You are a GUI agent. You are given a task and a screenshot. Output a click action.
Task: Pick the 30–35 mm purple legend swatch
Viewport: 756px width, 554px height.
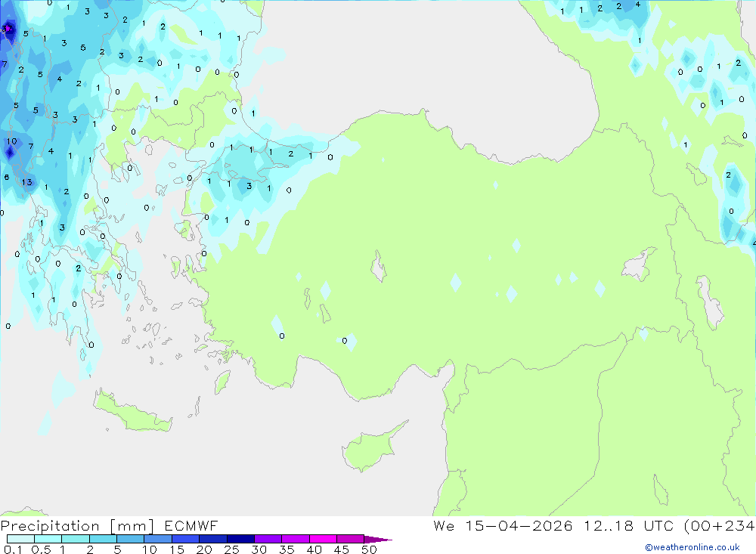(x=268, y=539)
